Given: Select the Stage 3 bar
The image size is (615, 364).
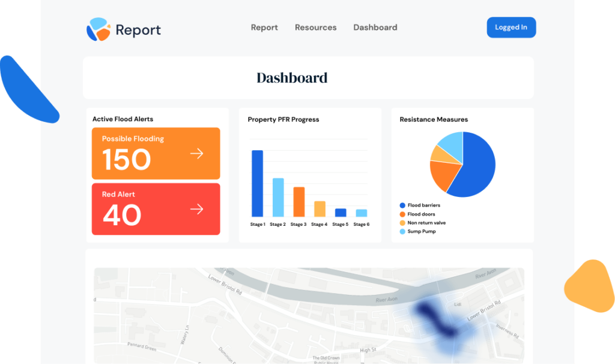Looking at the screenshot, I should [x=299, y=202].
